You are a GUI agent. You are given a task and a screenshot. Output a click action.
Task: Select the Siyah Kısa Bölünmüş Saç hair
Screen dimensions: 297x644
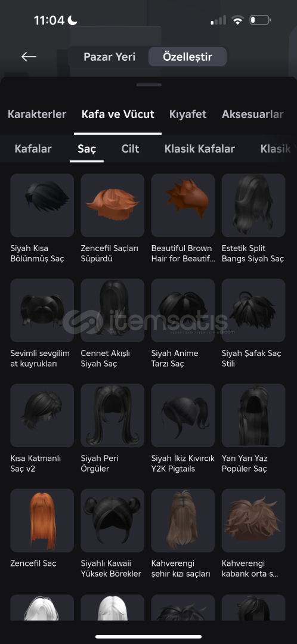(x=42, y=205)
